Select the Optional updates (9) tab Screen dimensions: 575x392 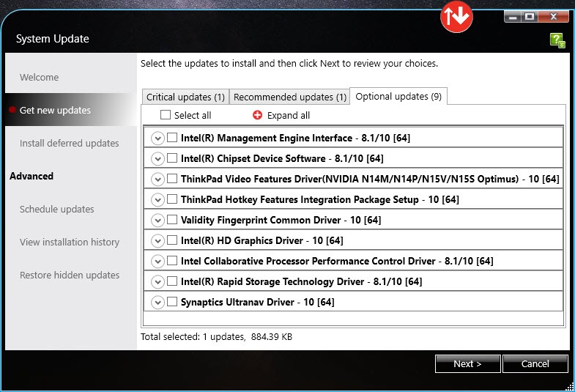coord(398,97)
